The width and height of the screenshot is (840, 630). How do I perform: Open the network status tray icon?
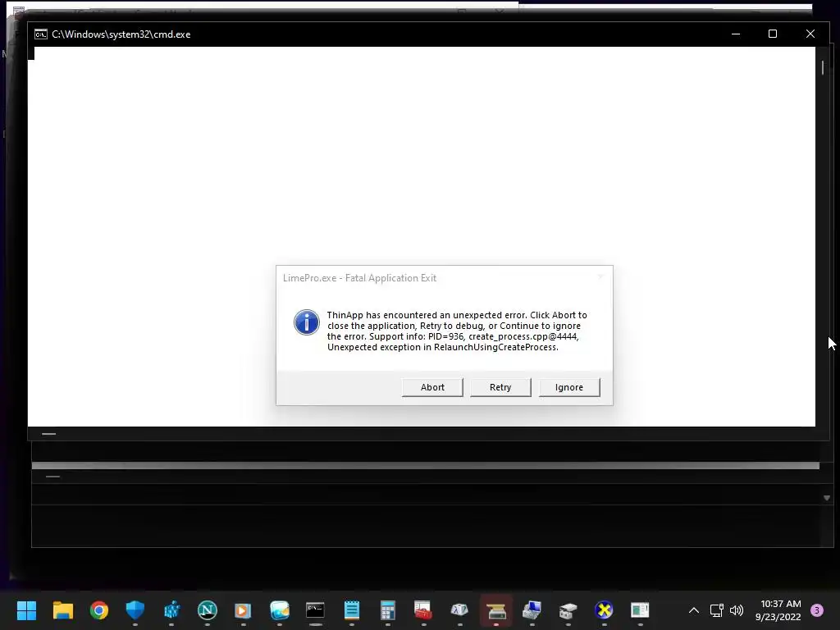pyautogui.click(x=716, y=610)
